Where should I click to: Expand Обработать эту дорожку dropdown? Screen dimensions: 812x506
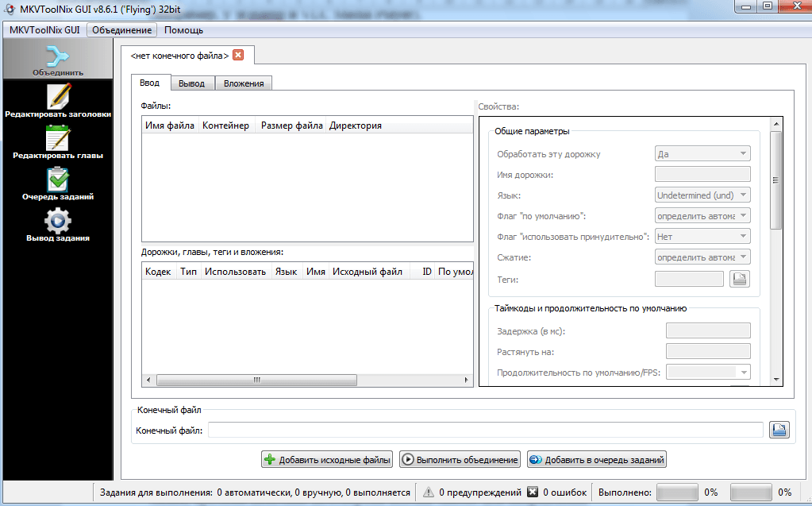[x=702, y=154]
